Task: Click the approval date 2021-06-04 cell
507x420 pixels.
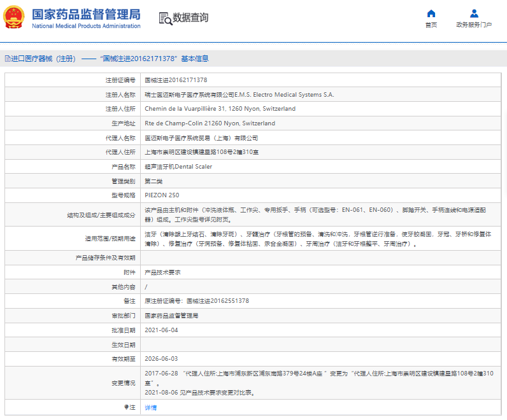Action: pos(161,330)
